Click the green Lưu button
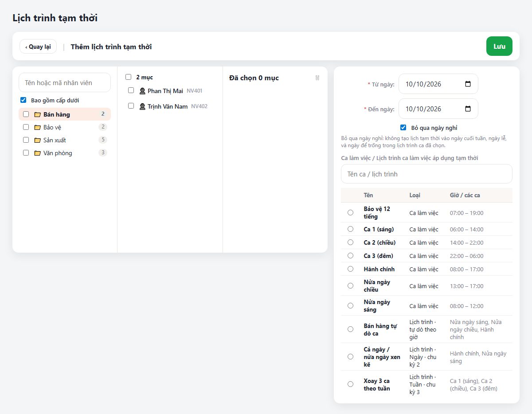Screen dimensions: 532x414 pos(499,46)
